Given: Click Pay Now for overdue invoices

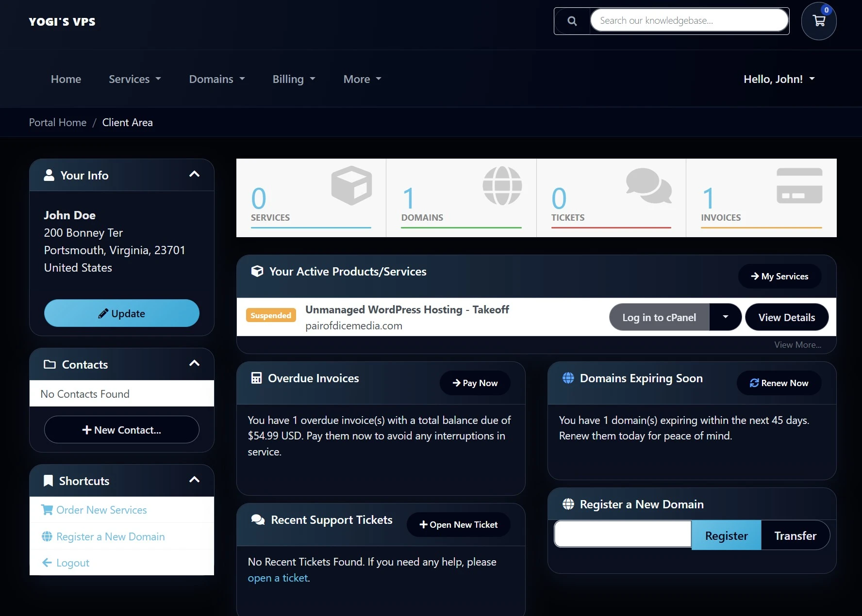Looking at the screenshot, I should (475, 383).
